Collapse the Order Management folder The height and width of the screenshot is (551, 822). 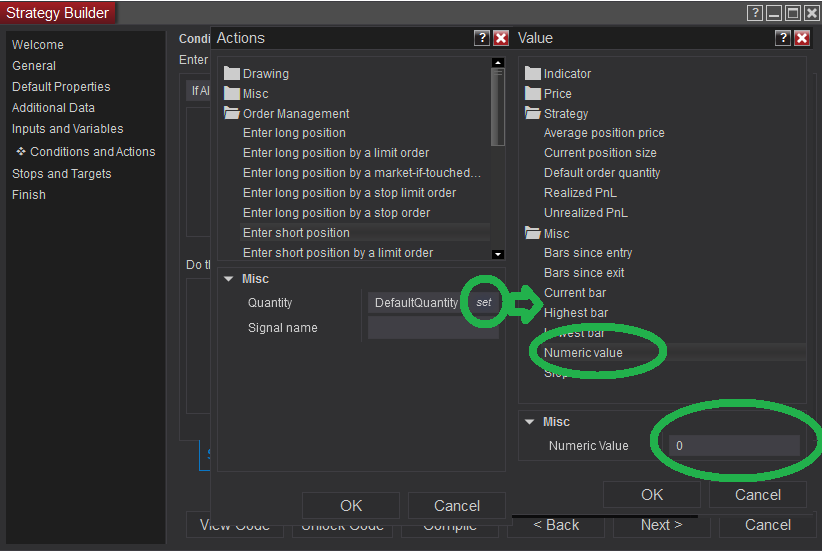232,114
